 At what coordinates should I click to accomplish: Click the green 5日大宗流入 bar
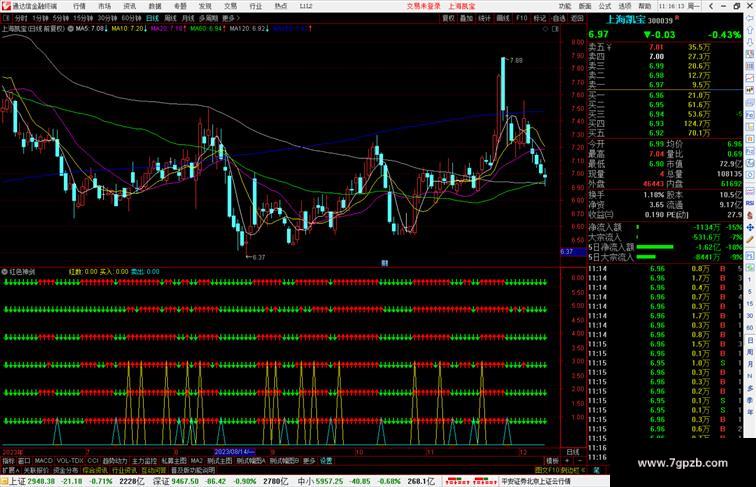coord(646,257)
